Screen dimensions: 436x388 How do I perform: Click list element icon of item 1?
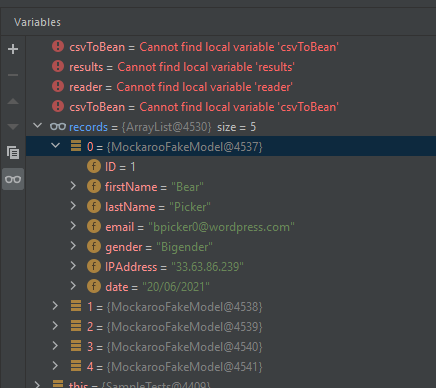pos(76,306)
